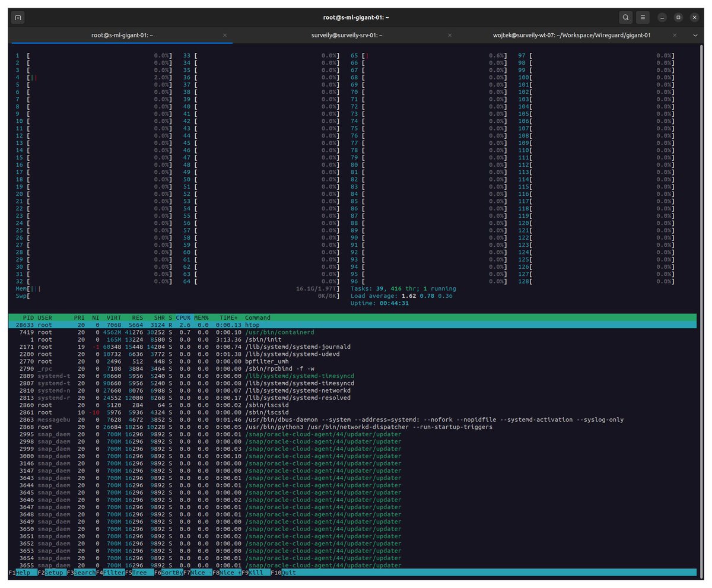Close the wojtek@surveily-wt-07 tab

(675, 36)
